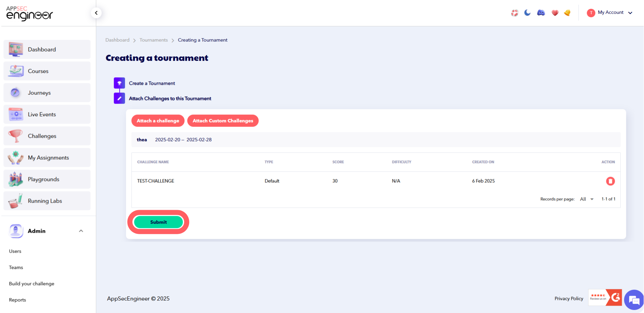Click the lifebuoy help icon
Image resolution: width=644 pixels, height=313 pixels.
(514, 13)
